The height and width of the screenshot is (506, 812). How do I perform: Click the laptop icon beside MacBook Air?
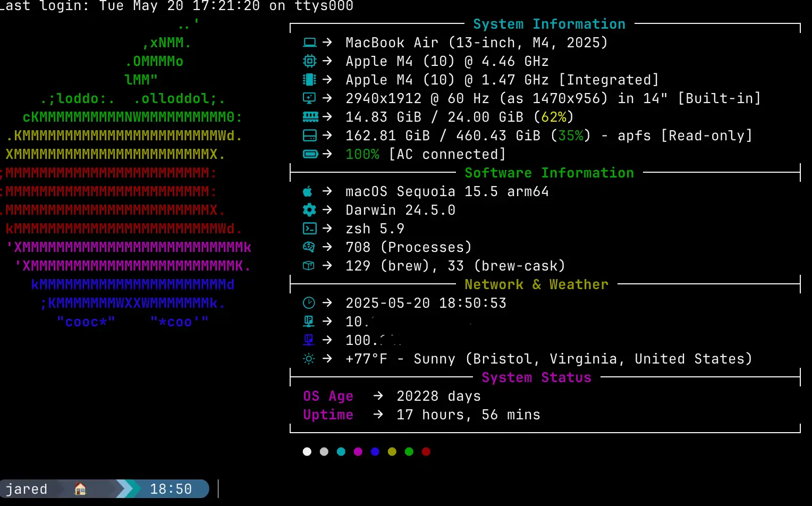309,43
